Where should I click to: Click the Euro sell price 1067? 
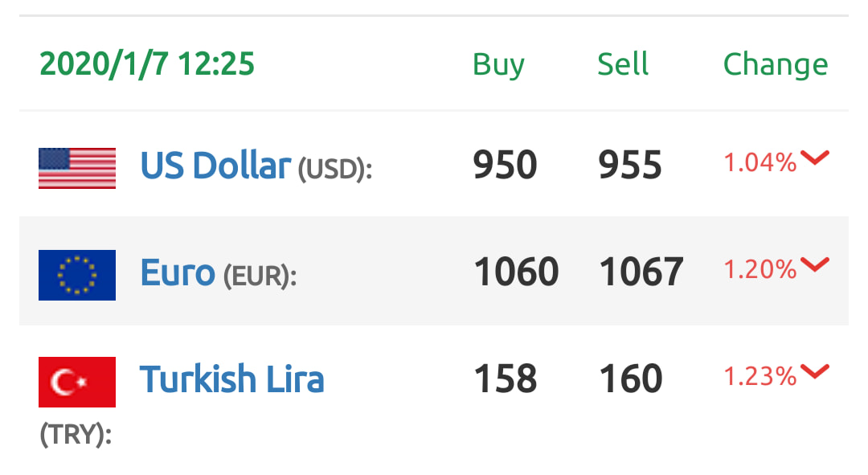(x=641, y=272)
